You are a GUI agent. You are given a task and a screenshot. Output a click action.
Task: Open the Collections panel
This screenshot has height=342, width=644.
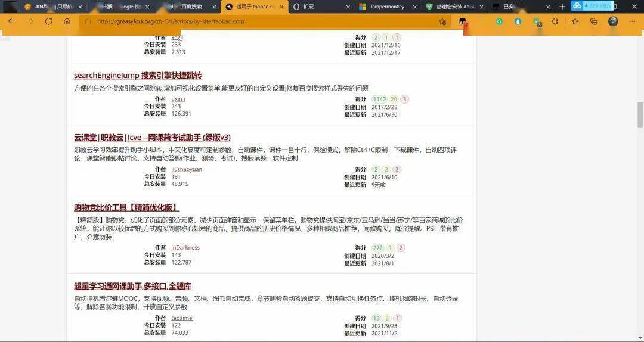pyautogui.click(x=593, y=21)
